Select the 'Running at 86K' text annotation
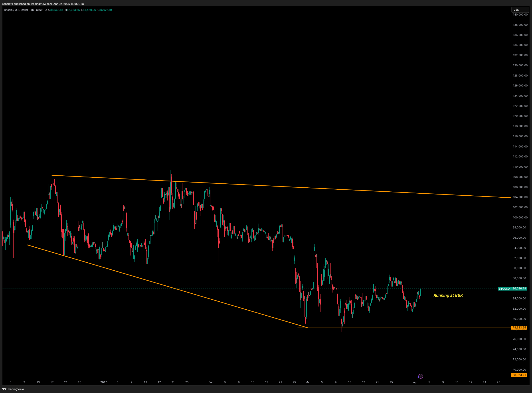This screenshot has width=532, height=393. (x=448, y=295)
